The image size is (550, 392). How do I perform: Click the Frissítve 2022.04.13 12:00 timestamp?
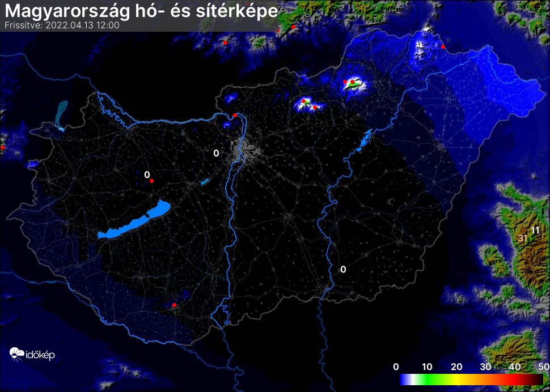[61, 25]
